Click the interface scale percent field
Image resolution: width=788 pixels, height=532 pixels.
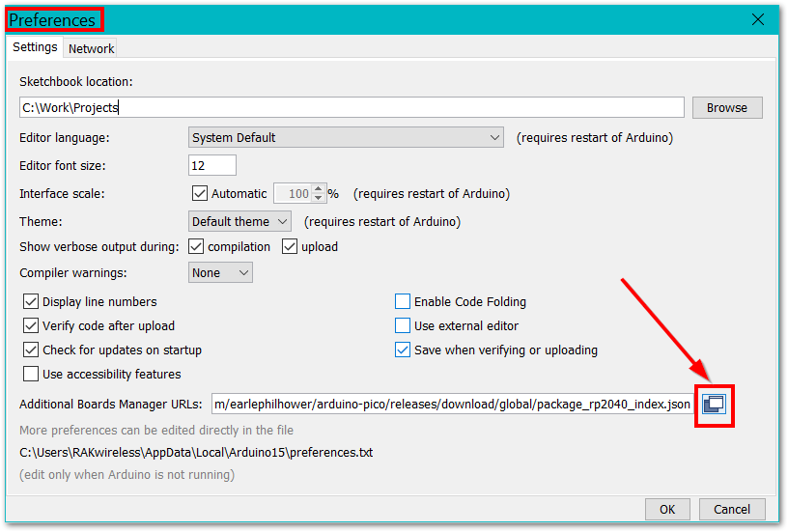click(293, 193)
